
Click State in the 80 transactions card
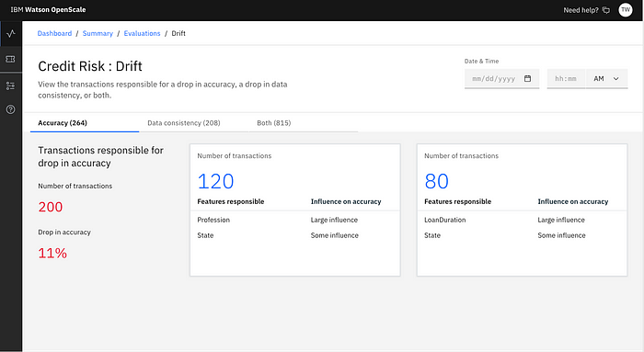pos(432,235)
